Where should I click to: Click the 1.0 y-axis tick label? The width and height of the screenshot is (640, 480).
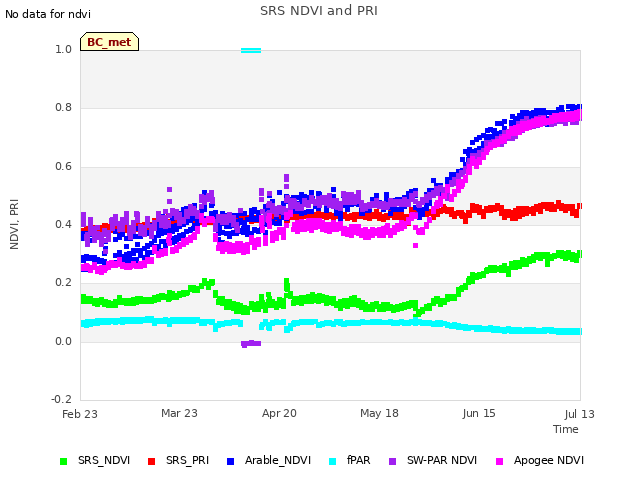tap(63, 49)
